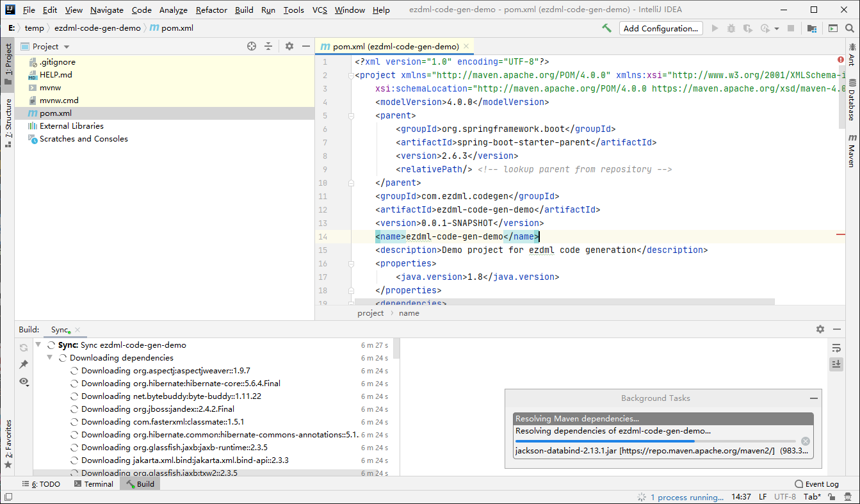The height and width of the screenshot is (504, 860).
Task: Click the Stop square icon
Action: pyautogui.click(x=791, y=28)
